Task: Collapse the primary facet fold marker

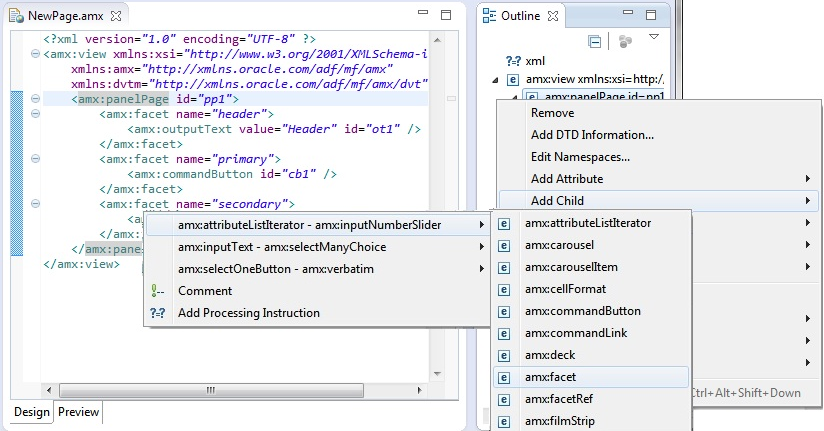Action: pos(35,159)
